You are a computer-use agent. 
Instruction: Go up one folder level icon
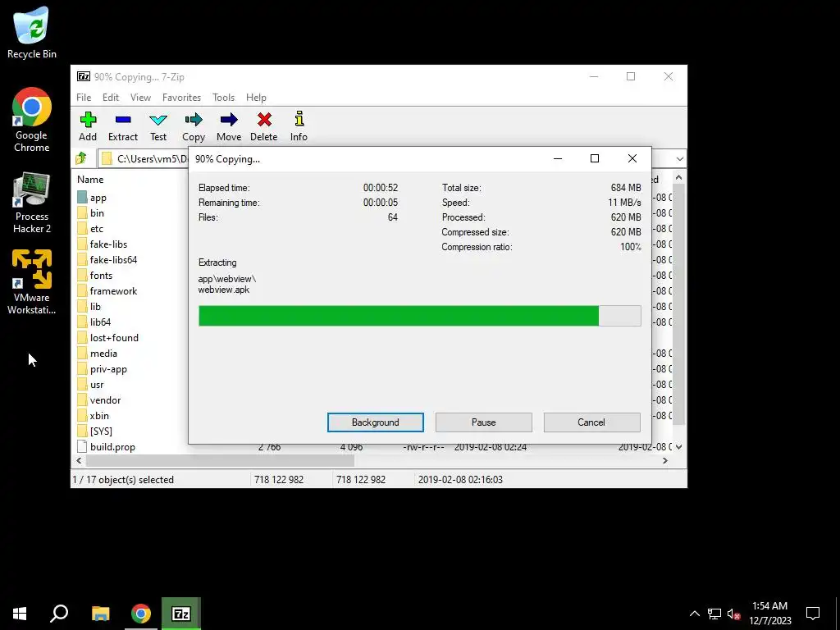click(x=81, y=158)
